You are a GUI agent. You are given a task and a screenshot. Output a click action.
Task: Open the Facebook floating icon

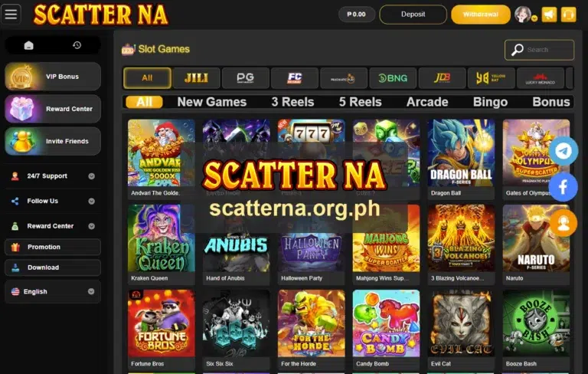[563, 187]
